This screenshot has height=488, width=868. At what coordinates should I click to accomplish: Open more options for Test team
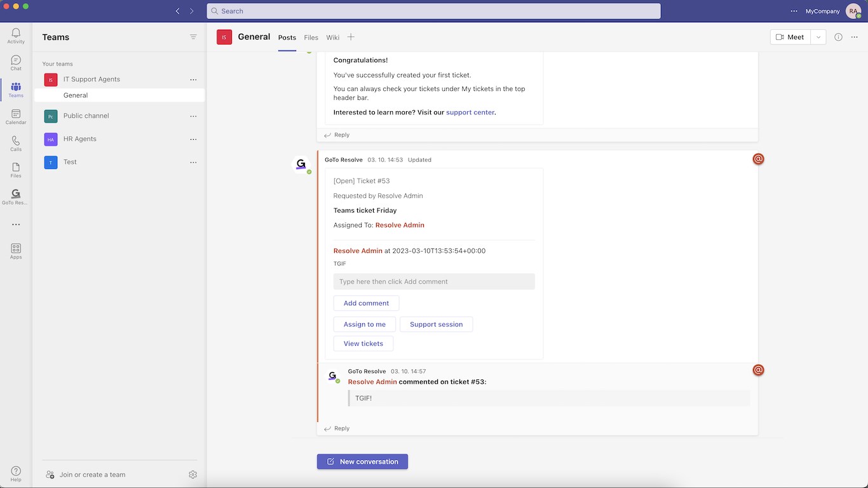coord(193,162)
